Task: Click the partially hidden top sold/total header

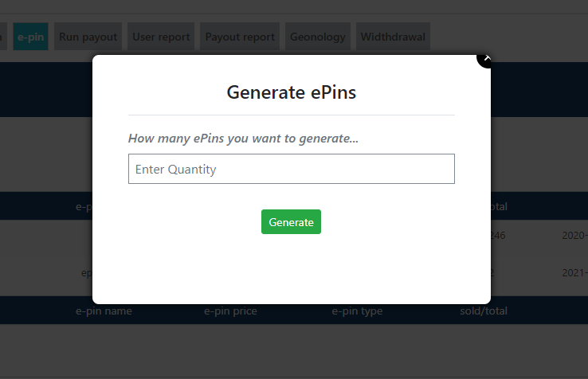Action: coord(500,207)
